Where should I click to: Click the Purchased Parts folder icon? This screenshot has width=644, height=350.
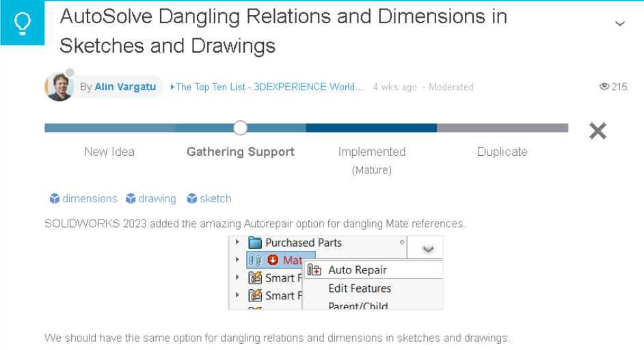pos(255,243)
